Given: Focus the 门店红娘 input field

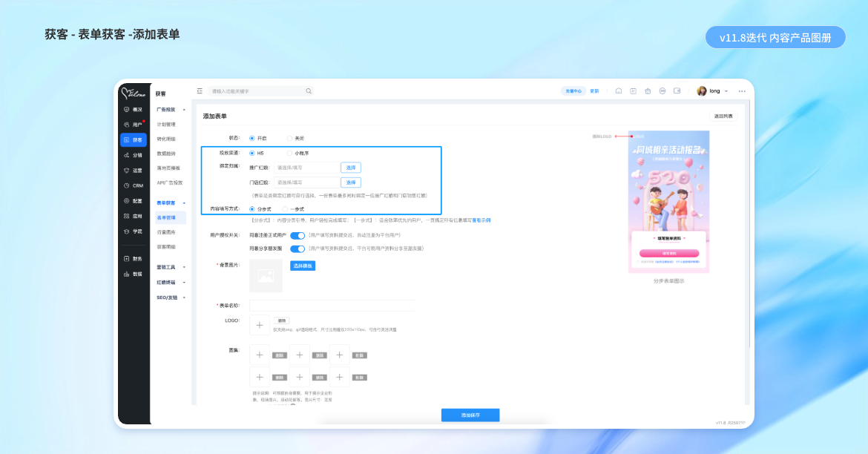Looking at the screenshot, I should tap(306, 182).
